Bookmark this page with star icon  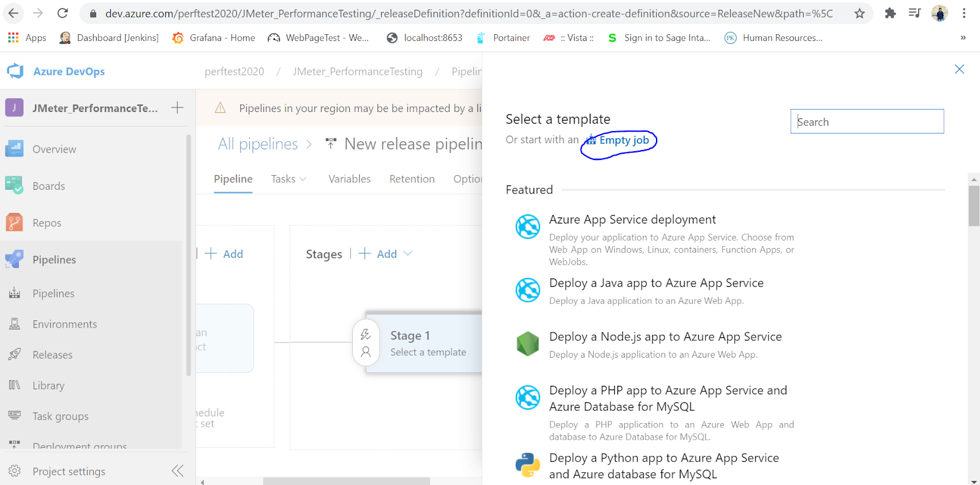tap(860, 13)
